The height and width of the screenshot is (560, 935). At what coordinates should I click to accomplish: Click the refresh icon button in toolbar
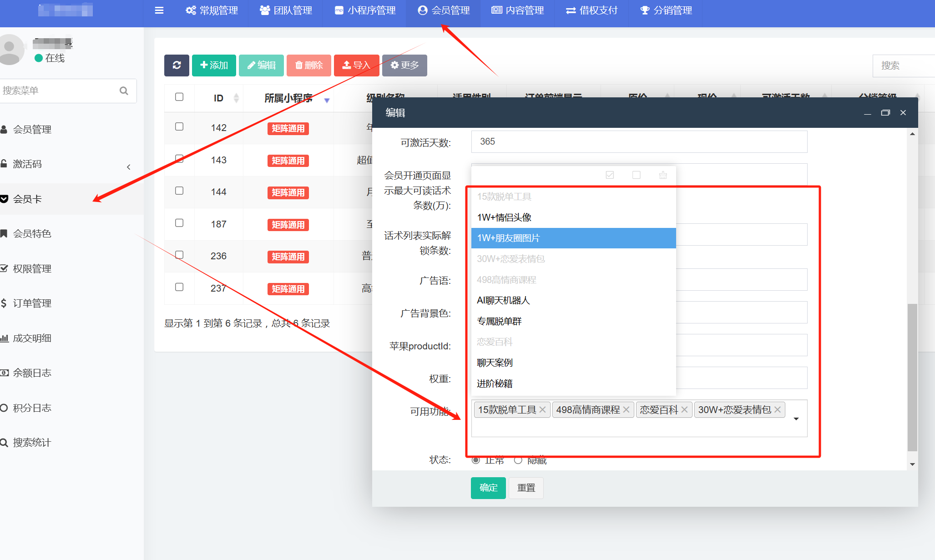(x=177, y=66)
